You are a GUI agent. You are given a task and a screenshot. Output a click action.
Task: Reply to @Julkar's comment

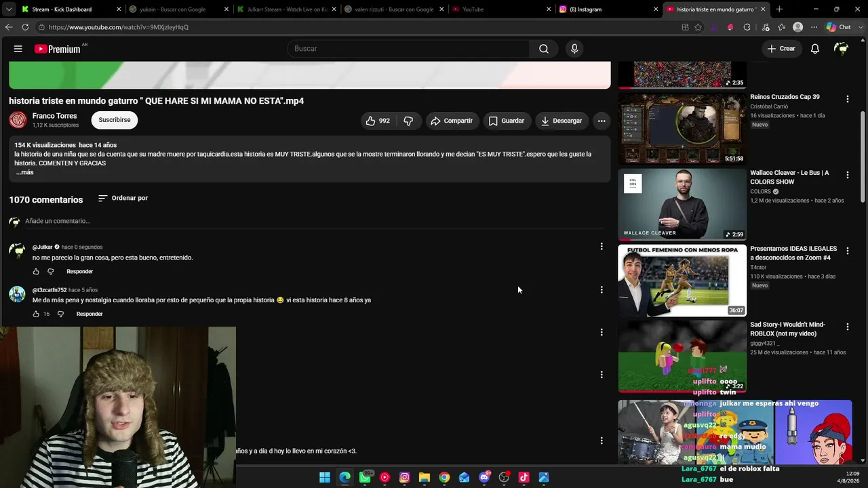(x=80, y=272)
